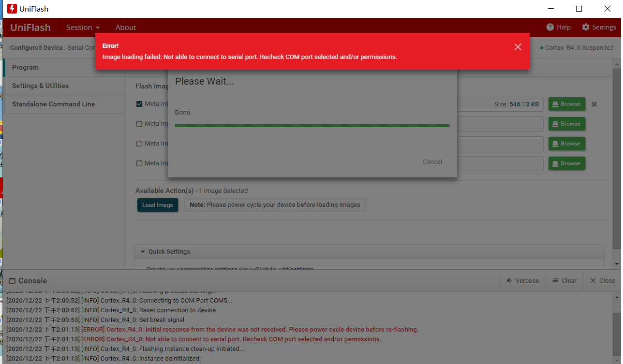Collapse the Quick Settings section

[x=143, y=252]
